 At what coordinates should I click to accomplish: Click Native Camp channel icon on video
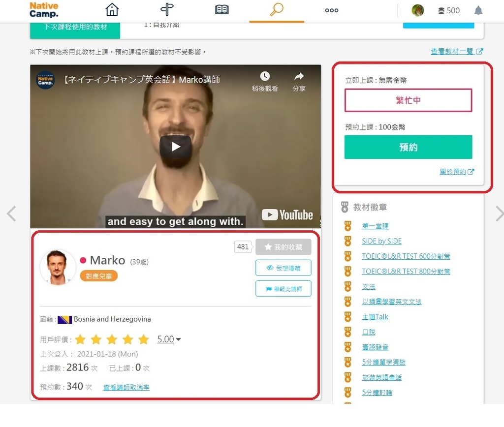[45, 80]
